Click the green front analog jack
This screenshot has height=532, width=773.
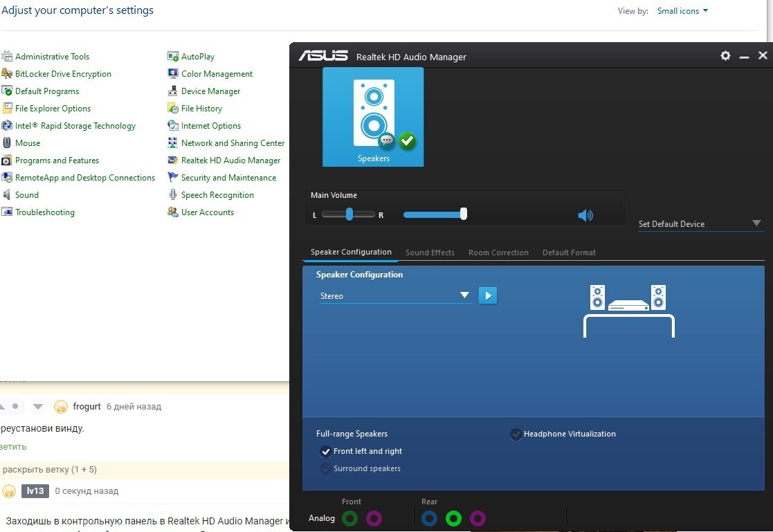[350, 518]
